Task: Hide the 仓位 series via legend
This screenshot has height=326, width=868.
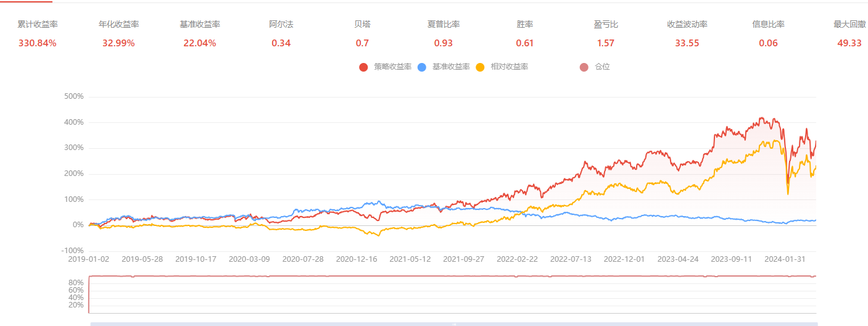Action: (584, 67)
